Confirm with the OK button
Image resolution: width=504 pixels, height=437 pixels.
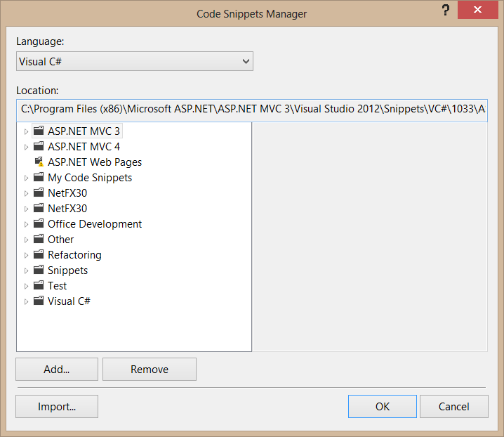point(382,406)
